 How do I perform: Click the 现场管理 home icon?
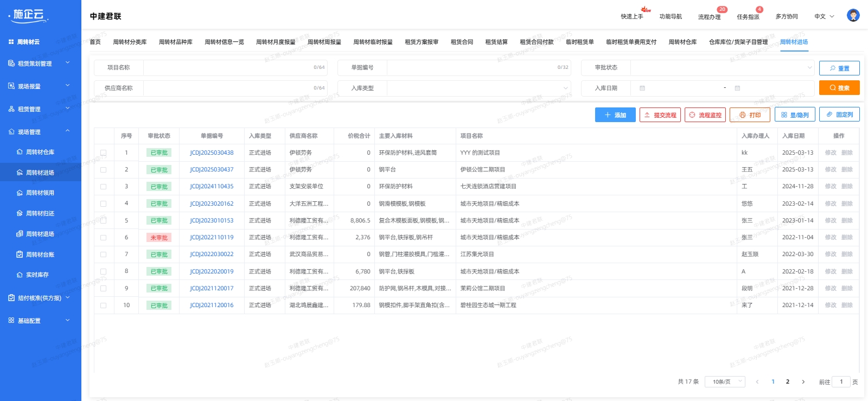coord(11,132)
